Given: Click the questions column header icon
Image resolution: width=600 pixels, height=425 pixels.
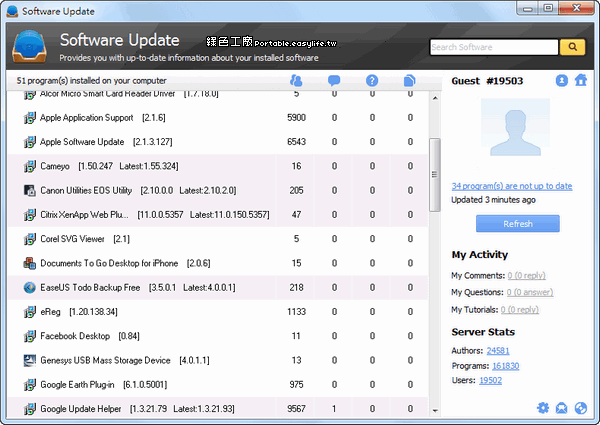Looking at the screenshot, I should pos(372,80).
